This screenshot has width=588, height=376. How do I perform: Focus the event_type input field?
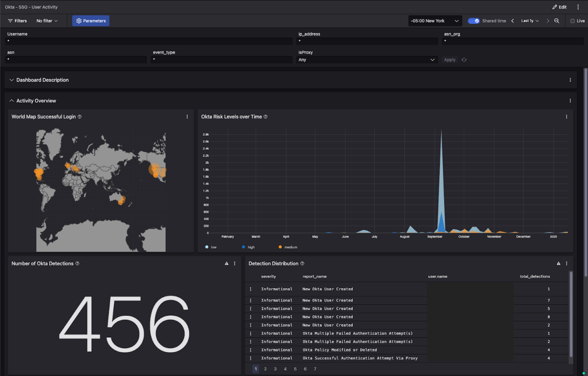coord(221,60)
